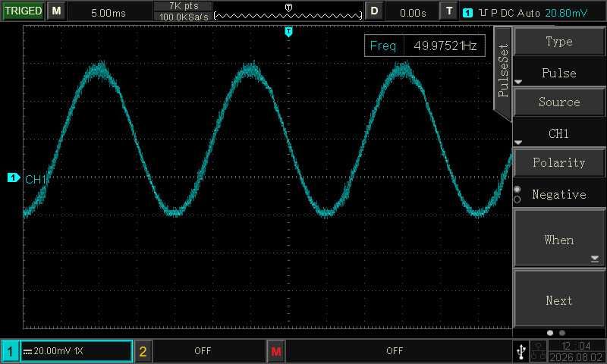Select channel 2 indicator in bottom bar
Screen dimensions: 607x364
pos(143,351)
